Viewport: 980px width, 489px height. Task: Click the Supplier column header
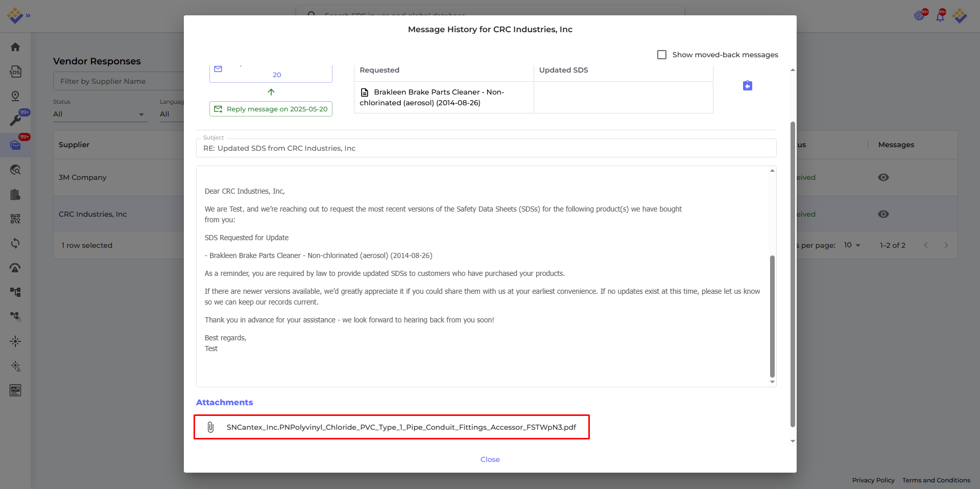[x=74, y=145]
